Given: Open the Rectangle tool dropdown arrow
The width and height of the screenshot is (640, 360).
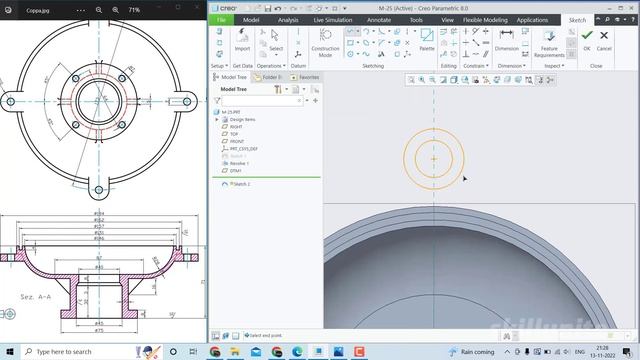Looking at the screenshot, I should pyautogui.click(x=358, y=43).
